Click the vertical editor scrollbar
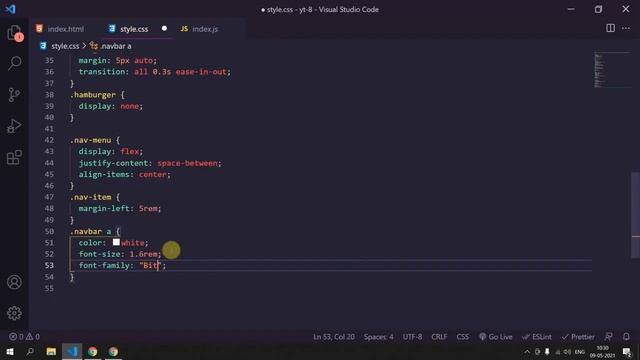The height and width of the screenshot is (360, 640). point(635,215)
